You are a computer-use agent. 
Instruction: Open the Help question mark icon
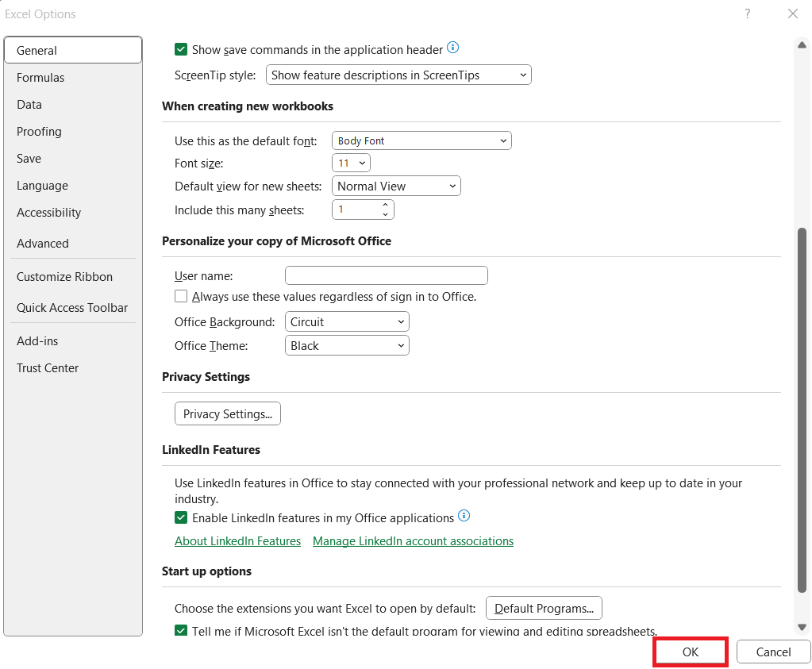(747, 14)
